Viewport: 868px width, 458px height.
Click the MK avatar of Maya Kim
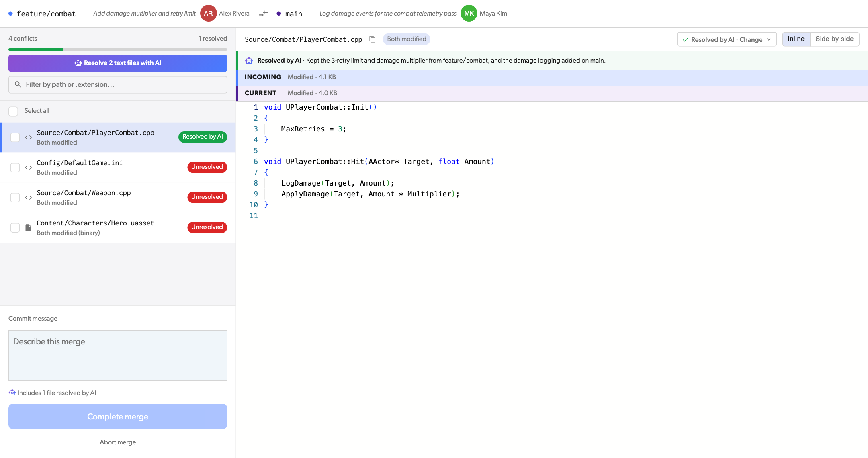469,13
